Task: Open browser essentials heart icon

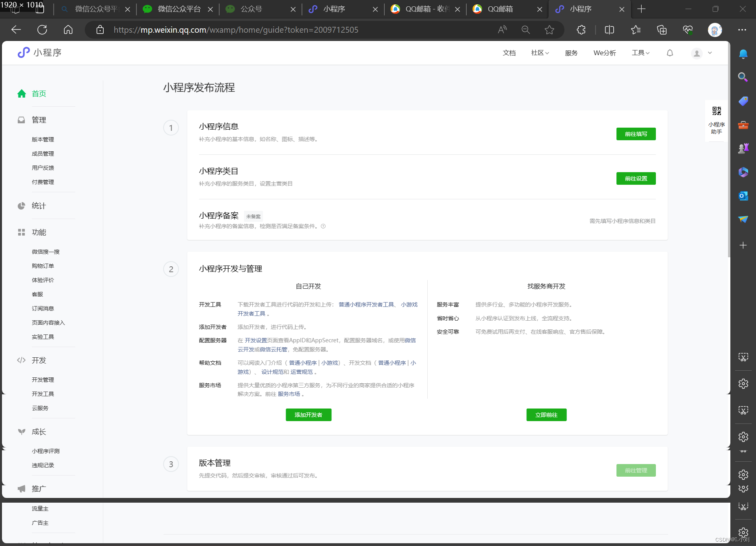Action: pos(688,30)
